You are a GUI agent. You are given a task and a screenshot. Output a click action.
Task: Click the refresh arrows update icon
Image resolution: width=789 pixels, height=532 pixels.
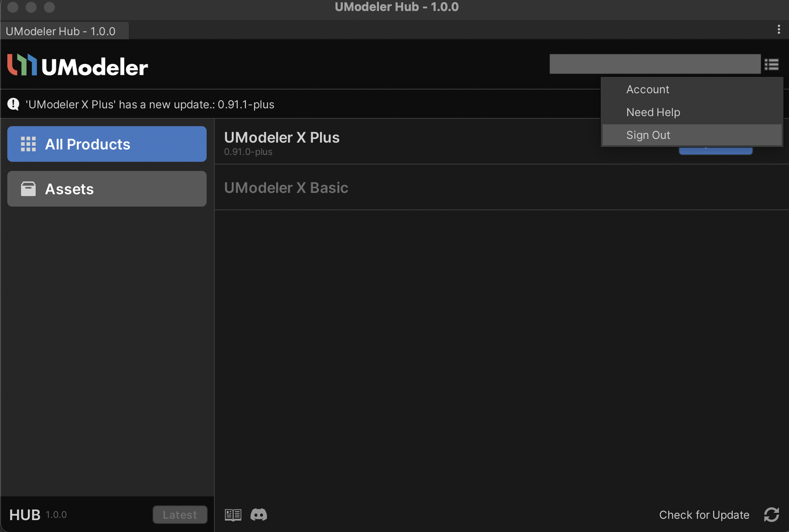(772, 515)
